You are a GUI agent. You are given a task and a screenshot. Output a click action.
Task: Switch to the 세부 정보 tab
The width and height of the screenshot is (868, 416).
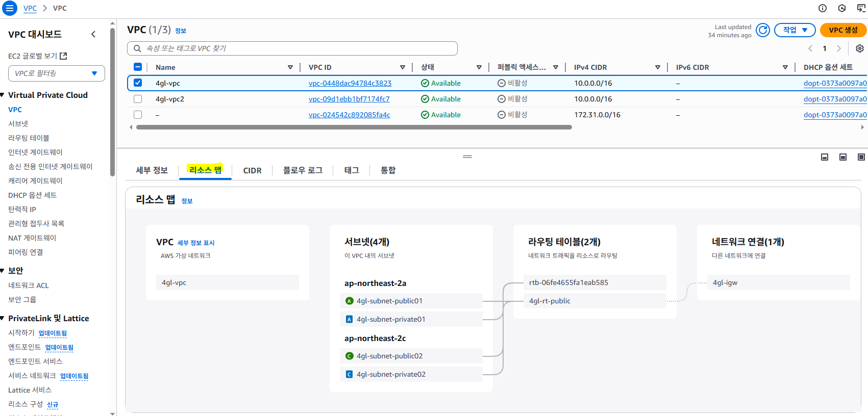pyautogui.click(x=152, y=170)
